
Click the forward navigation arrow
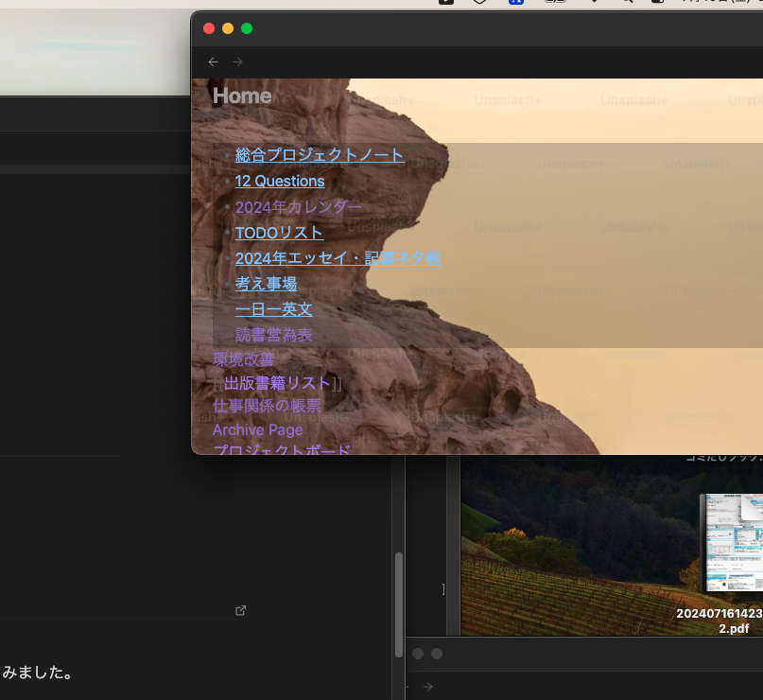point(236,61)
